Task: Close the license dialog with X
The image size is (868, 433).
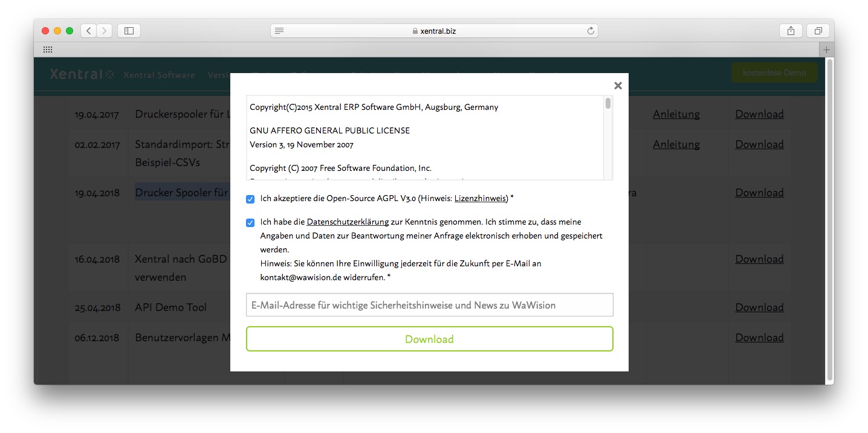Action: point(618,86)
